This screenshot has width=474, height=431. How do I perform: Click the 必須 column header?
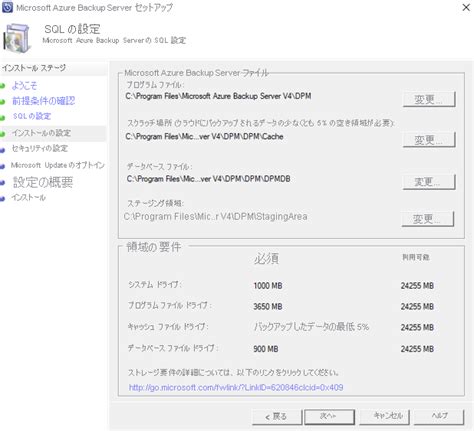[x=266, y=258]
